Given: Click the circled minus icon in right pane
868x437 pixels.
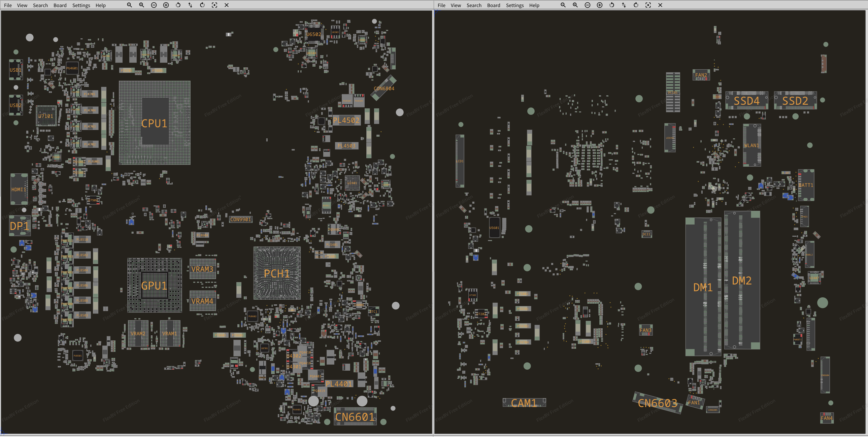Looking at the screenshot, I should [587, 5].
